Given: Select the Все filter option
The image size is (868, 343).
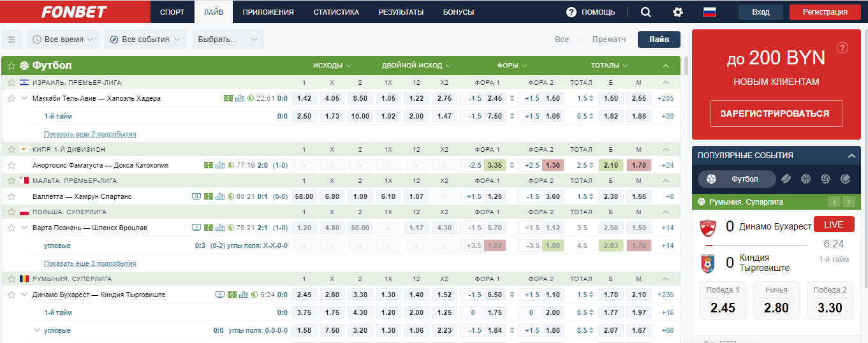Looking at the screenshot, I should pos(562,40).
